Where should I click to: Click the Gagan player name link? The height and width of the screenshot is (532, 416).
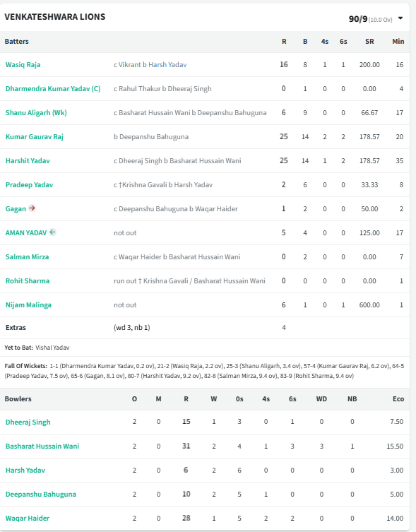16,209
